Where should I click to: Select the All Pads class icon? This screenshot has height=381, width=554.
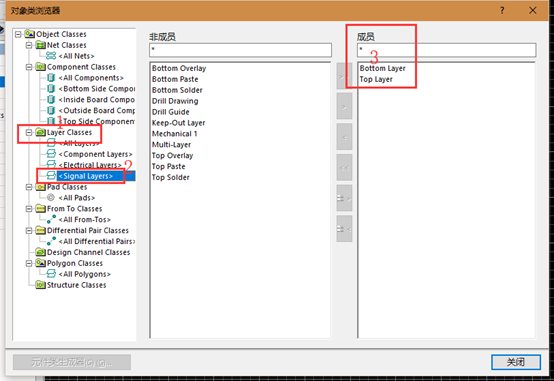coord(51,198)
